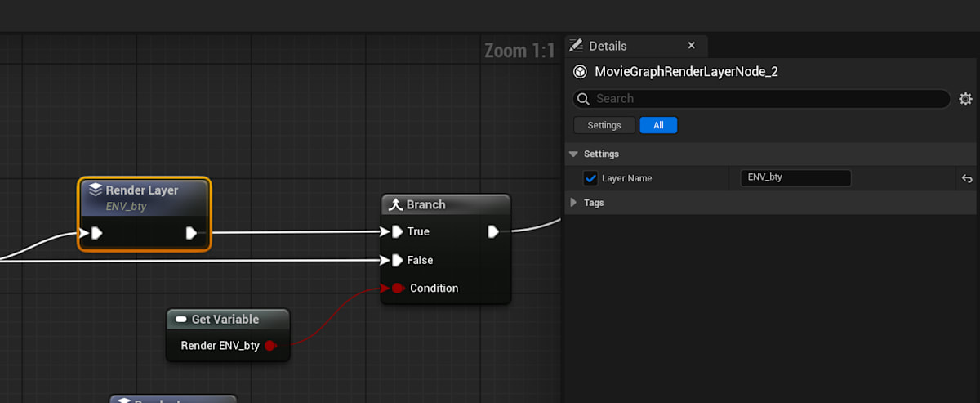The height and width of the screenshot is (403, 980).
Task: Select the Get Variable node title
Action: click(x=225, y=319)
